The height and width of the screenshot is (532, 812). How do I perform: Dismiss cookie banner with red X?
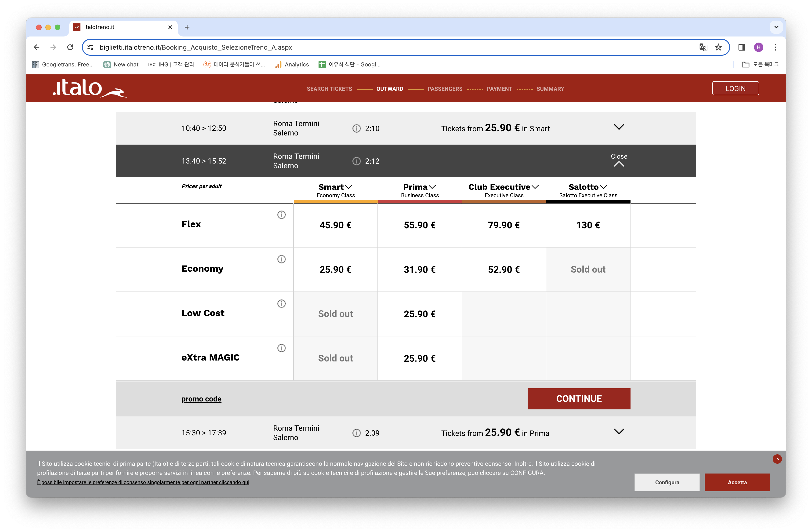coord(777,459)
